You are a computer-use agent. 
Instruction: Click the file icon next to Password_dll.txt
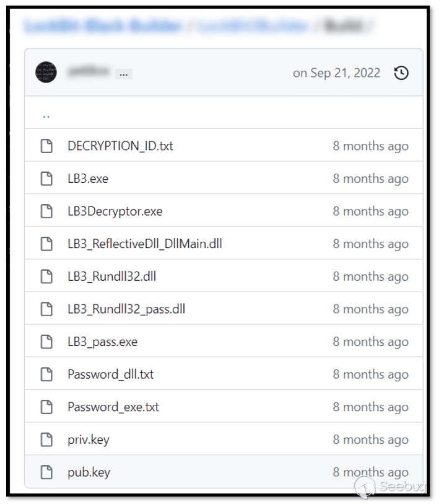(x=47, y=374)
